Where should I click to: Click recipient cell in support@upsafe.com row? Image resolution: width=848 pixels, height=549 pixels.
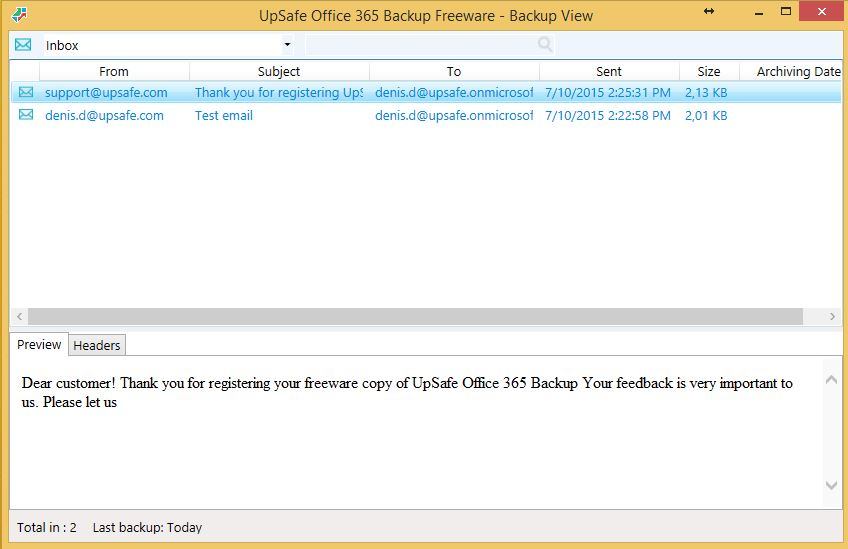tap(454, 92)
